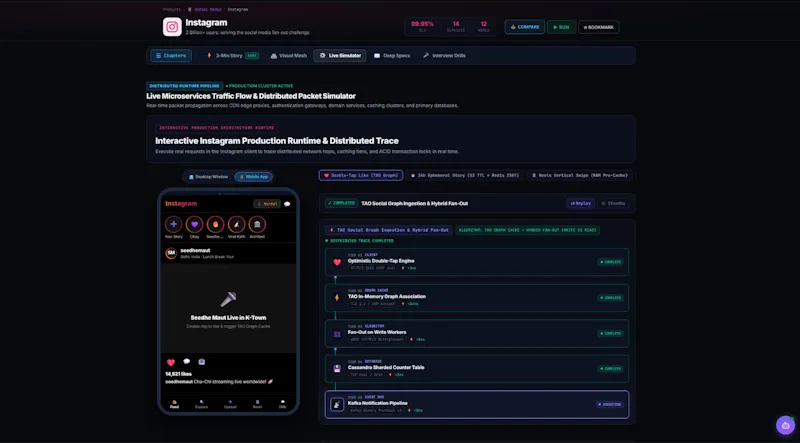
Task: Click the seedhemaut username in post header
Action: (195, 251)
